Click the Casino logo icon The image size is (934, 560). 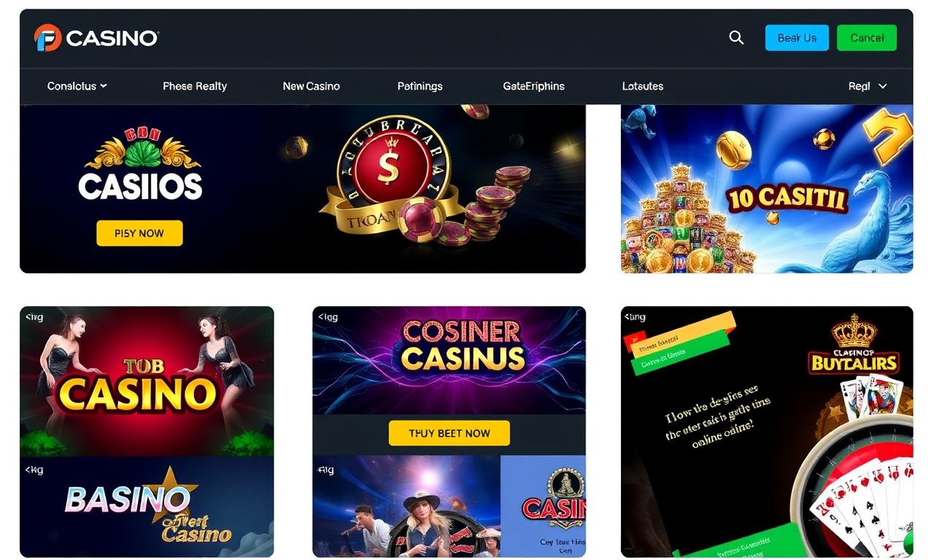pos(47,38)
